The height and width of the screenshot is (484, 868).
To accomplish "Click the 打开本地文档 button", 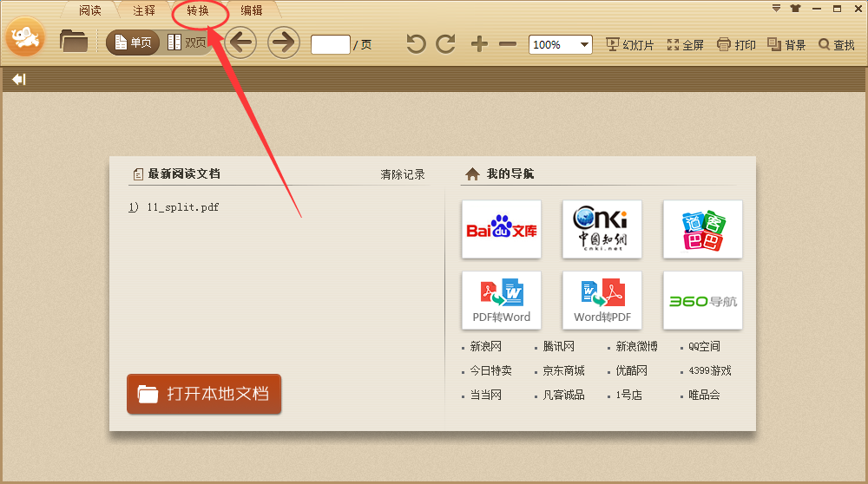I will (204, 394).
